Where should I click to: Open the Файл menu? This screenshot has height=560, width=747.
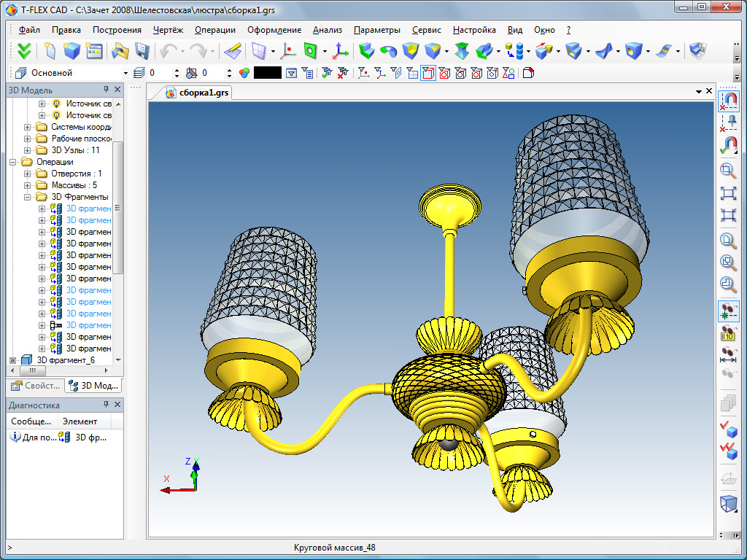click(29, 30)
